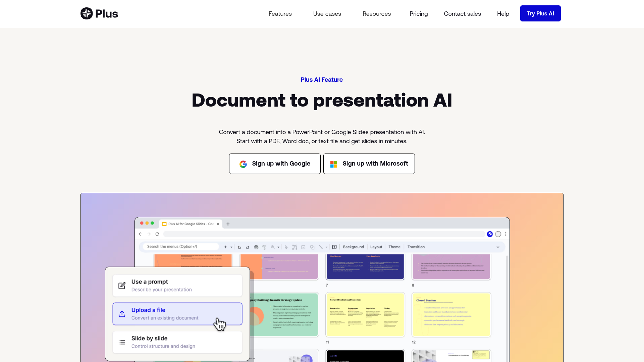Viewport: 644px width, 362px height.
Task: Select the Use a prompt option card
Action: (x=177, y=286)
